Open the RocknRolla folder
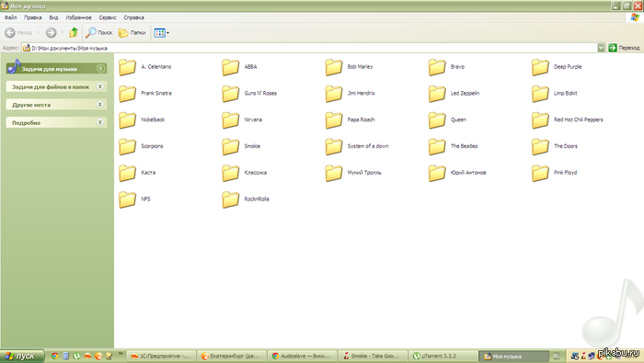 (246, 199)
